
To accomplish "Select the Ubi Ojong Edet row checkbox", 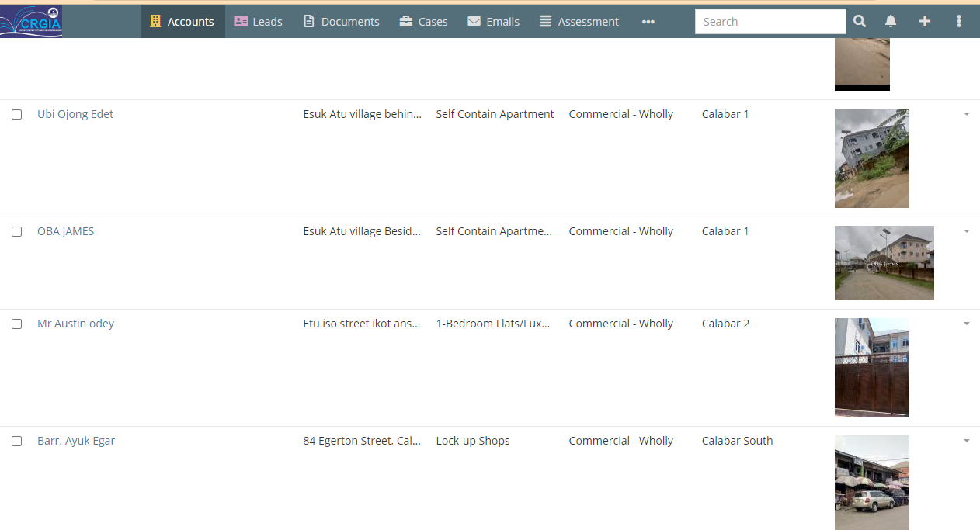I will click(x=16, y=114).
